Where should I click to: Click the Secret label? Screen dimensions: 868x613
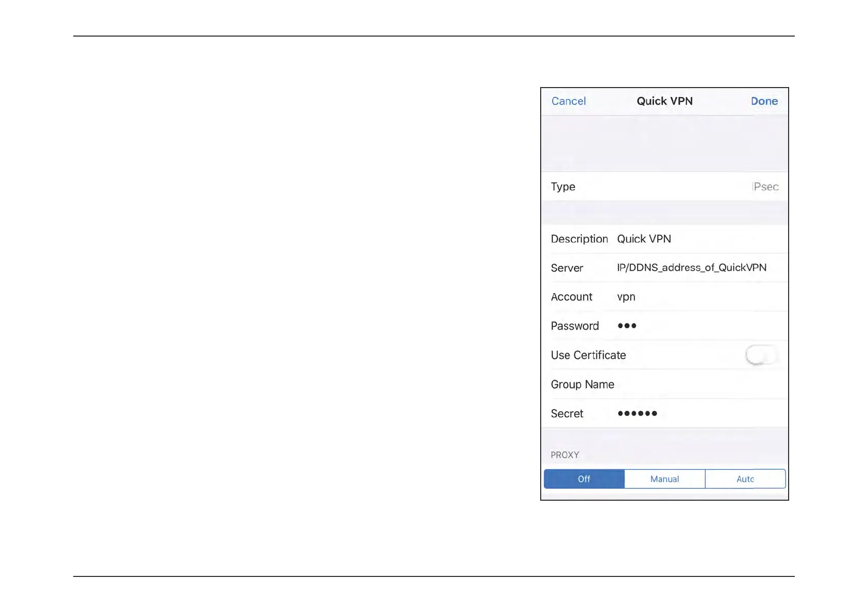point(567,414)
